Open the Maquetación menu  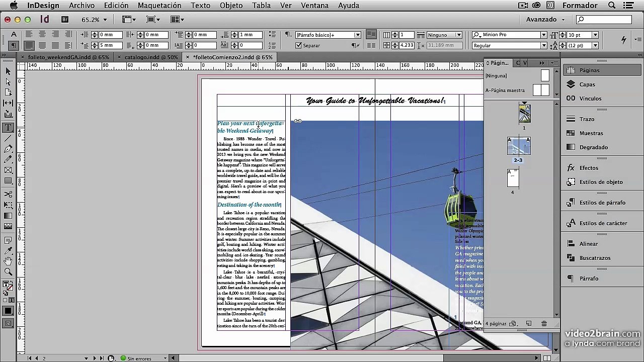pyautogui.click(x=159, y=6)
